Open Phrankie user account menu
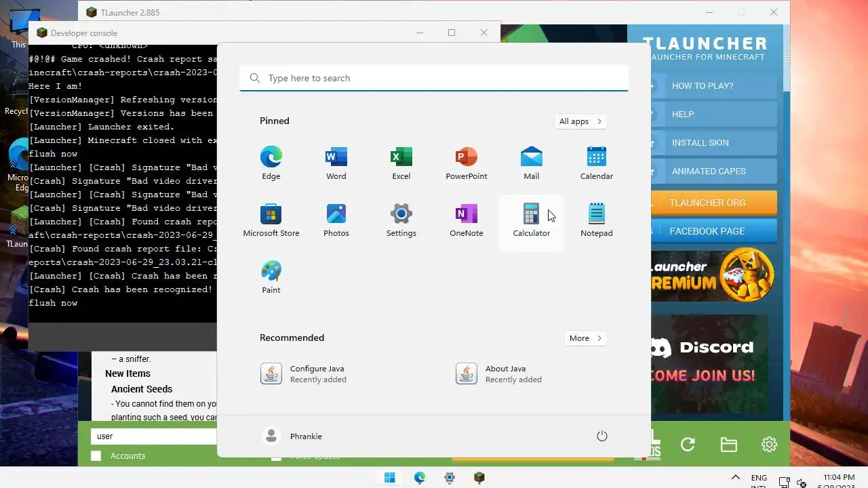This screenshot has width=868, height=488. 292,436
